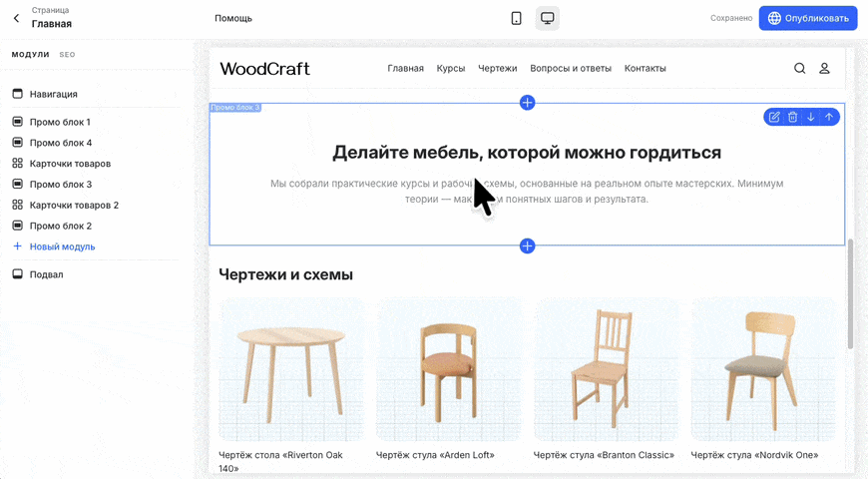Open the SEO tab

click(67, 54)
